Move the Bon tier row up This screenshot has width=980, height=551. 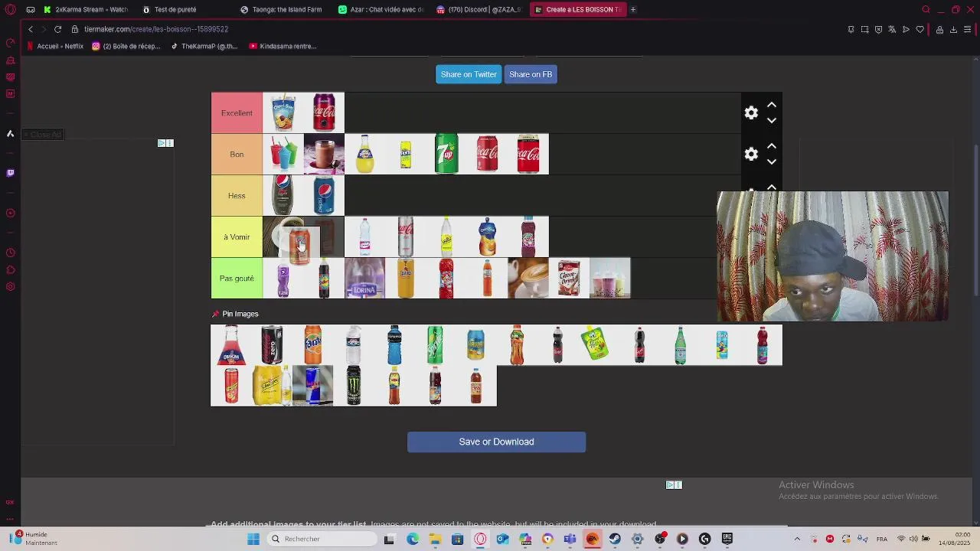click(x=772, y=146)
